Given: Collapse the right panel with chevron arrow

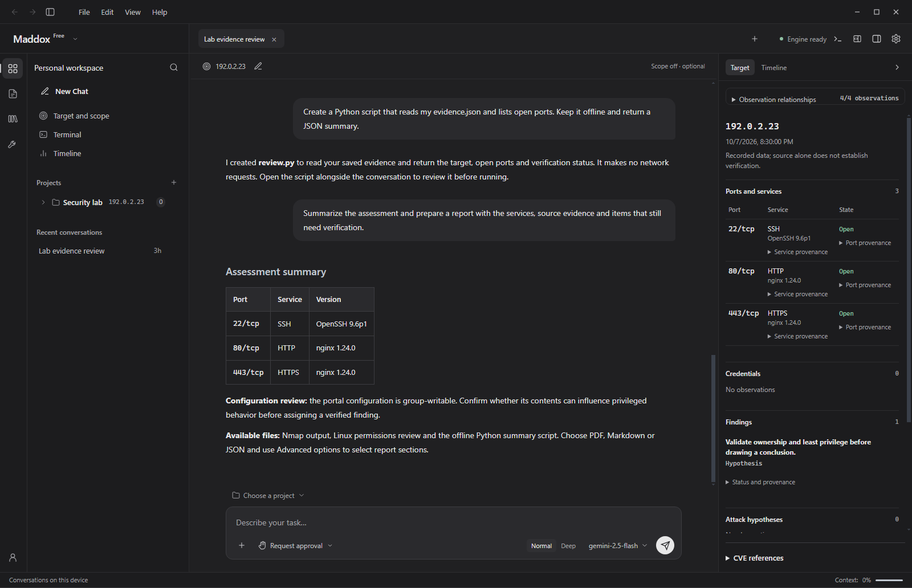Looking at the screenshot, I should click(897, 67).
